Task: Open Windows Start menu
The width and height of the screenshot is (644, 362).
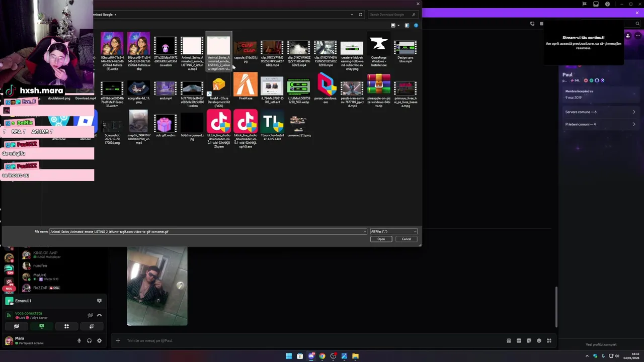Action: [x=289, y=356]
